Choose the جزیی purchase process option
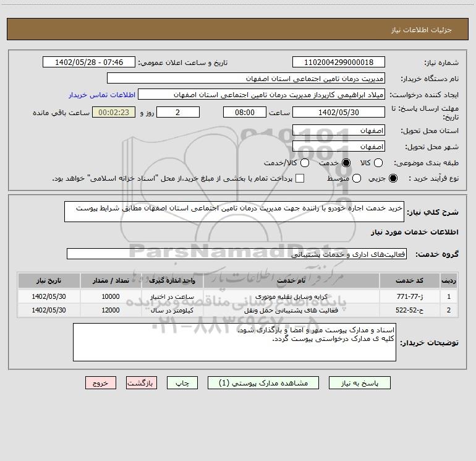This screenshot has width=476, height=461. (393, 178)
